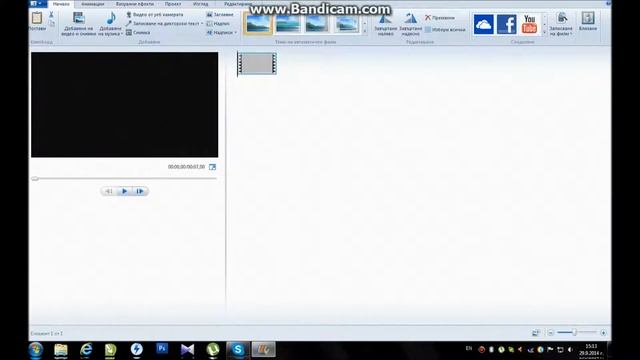Click the Rotate left icon
The height and width of the screenshot is (360, 640).
[x=385, y=19]
